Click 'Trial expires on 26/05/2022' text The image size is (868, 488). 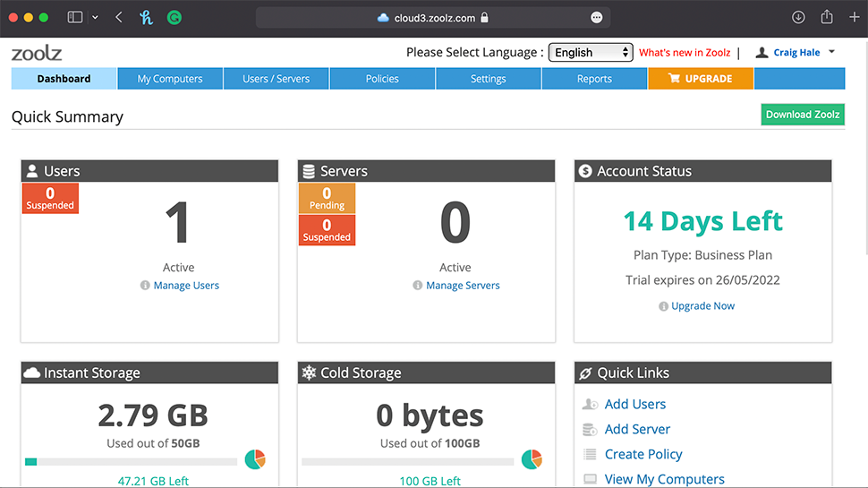point(703,280)
